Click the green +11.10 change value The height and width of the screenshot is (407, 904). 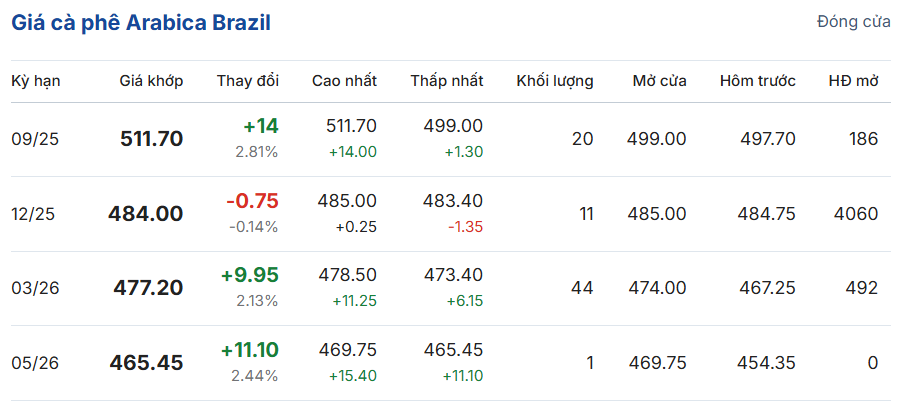tap(250, 350)
